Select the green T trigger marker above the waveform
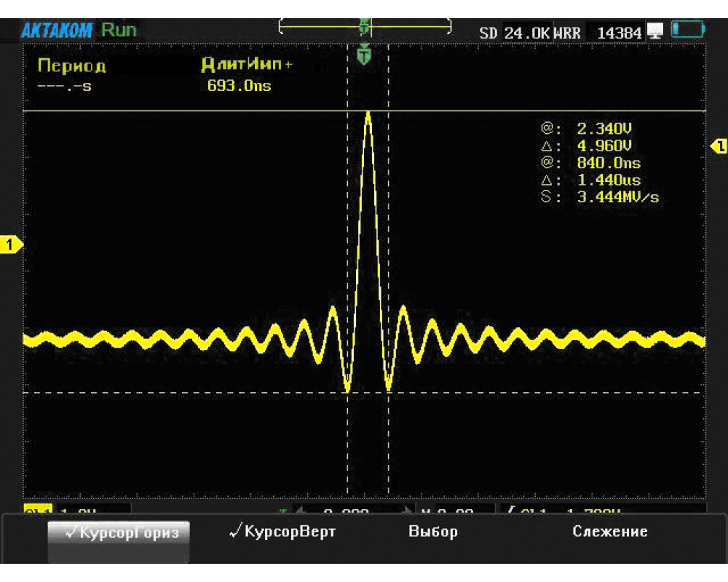728x582 pixels. point(365,54)
